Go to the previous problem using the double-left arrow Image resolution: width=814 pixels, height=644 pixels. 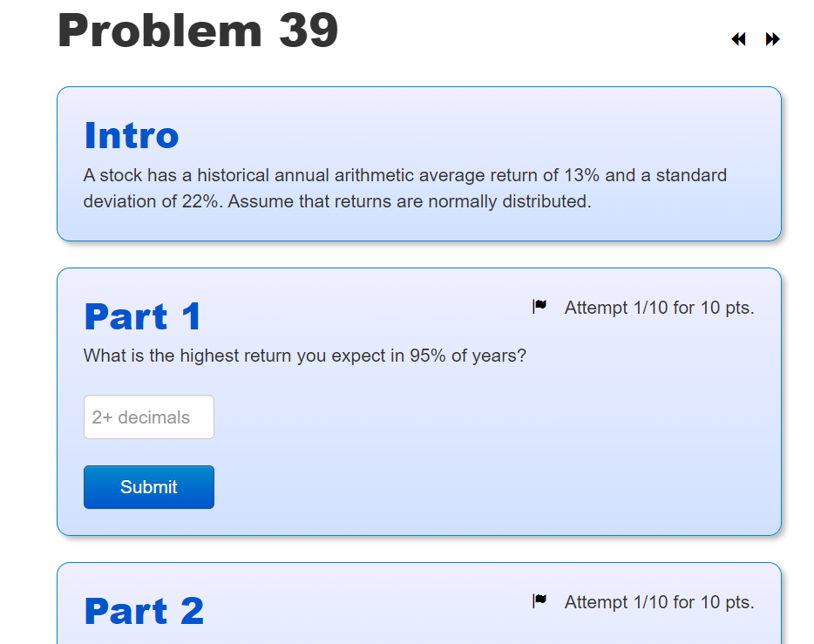[737, 38]
